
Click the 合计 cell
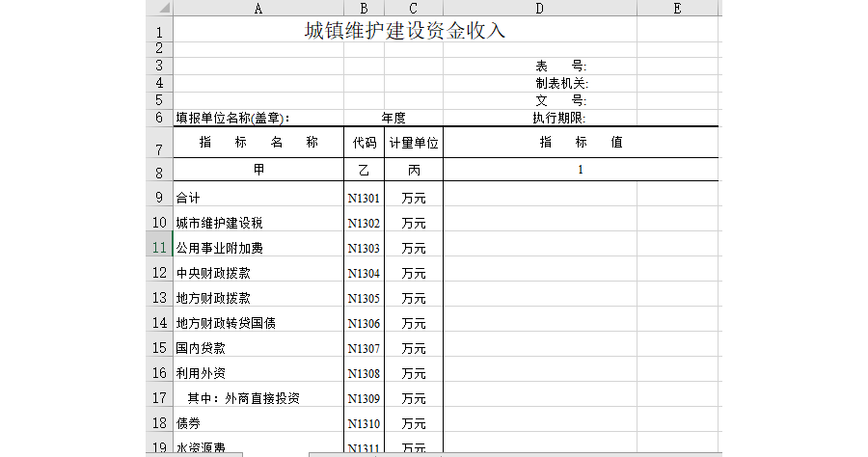click(x=258, y=194)
